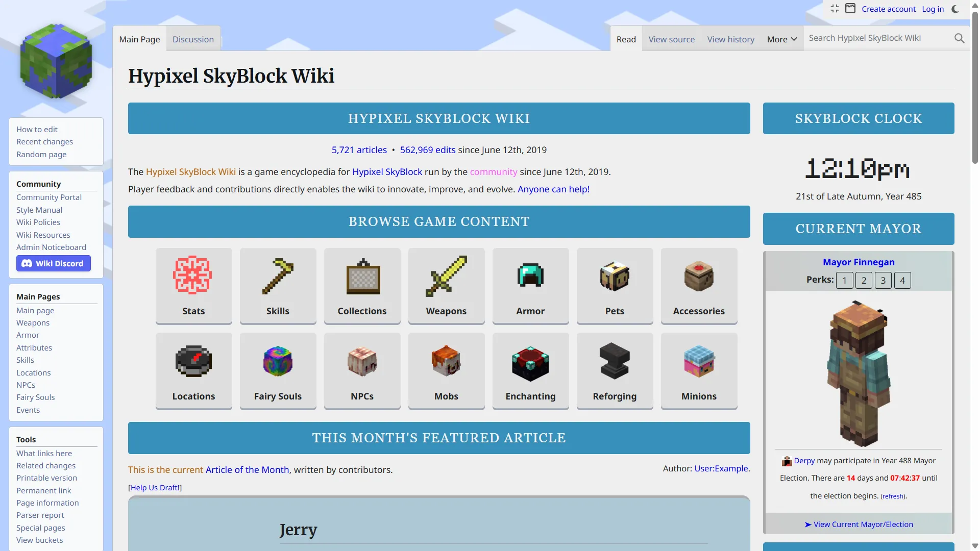Select the Read tab

click(626, 39)
